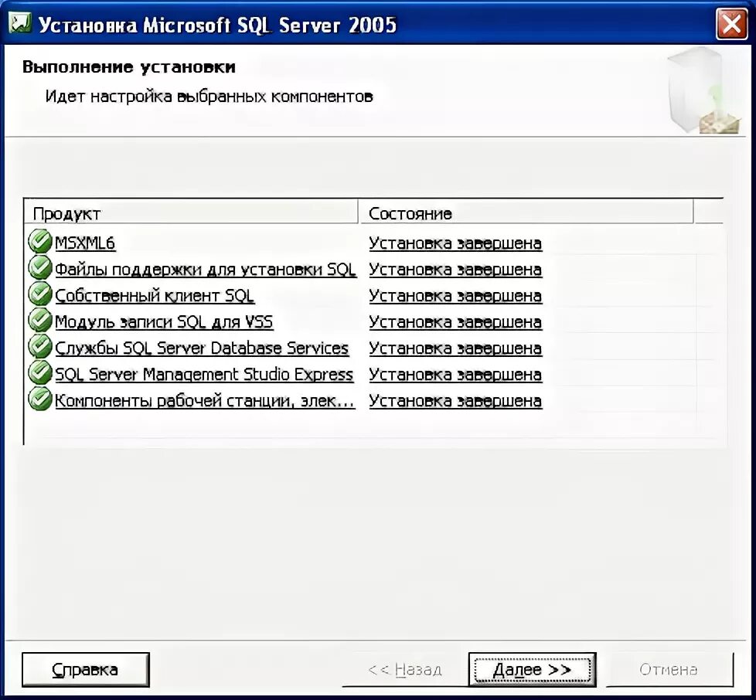
Task: Open the Службы SQL Server Database Services link
Action: tap(202, 348)
